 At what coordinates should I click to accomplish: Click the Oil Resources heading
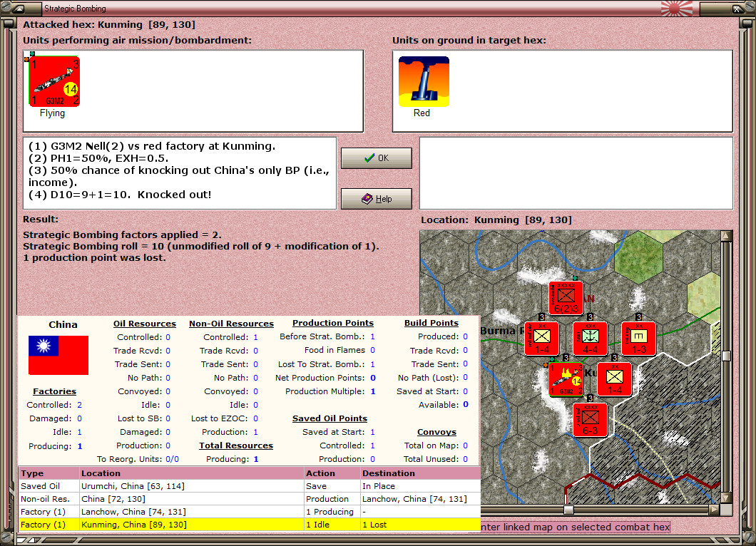pyautogui.click(x=145, y=324)
